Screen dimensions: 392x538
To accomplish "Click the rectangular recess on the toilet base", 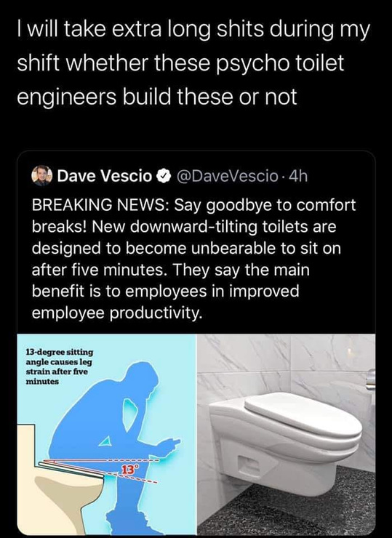I will pyautogui.click(x=249, y=465).
